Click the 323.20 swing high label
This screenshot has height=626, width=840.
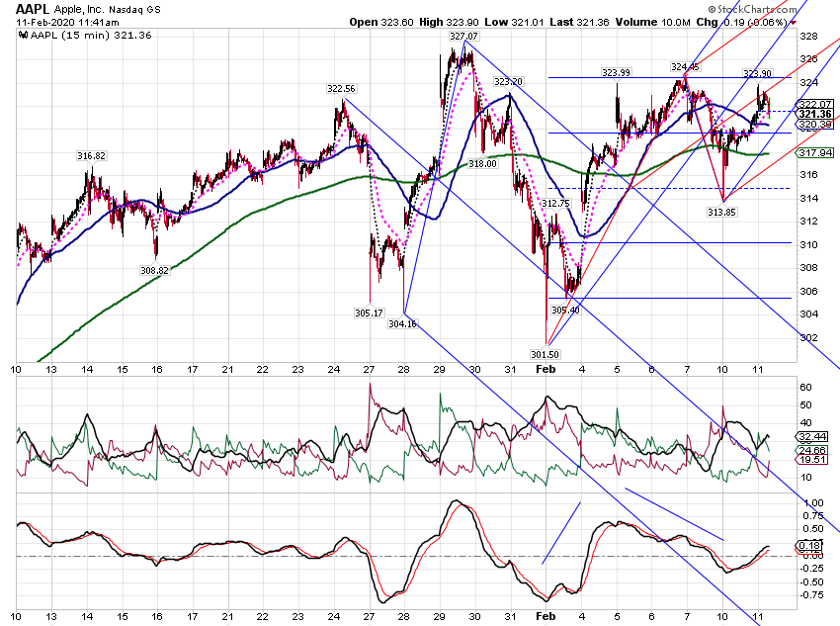point(508,82)
